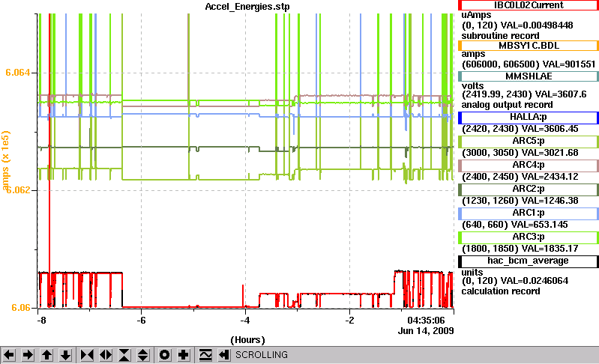Pan the graph down with the down-arrow button
Image resolution: width=599 pixels, height=364 pixels.
(x=66, y=355)
